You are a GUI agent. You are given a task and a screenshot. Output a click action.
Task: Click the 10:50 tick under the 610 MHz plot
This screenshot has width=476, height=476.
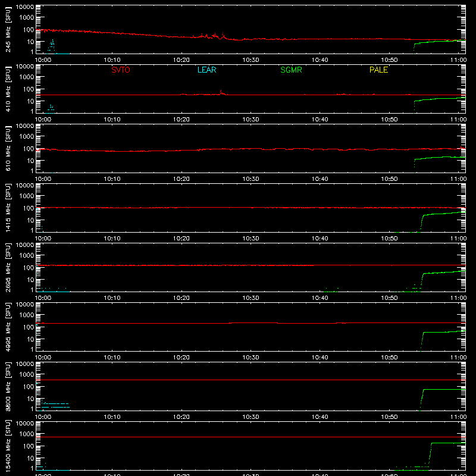tap(389, 179)
